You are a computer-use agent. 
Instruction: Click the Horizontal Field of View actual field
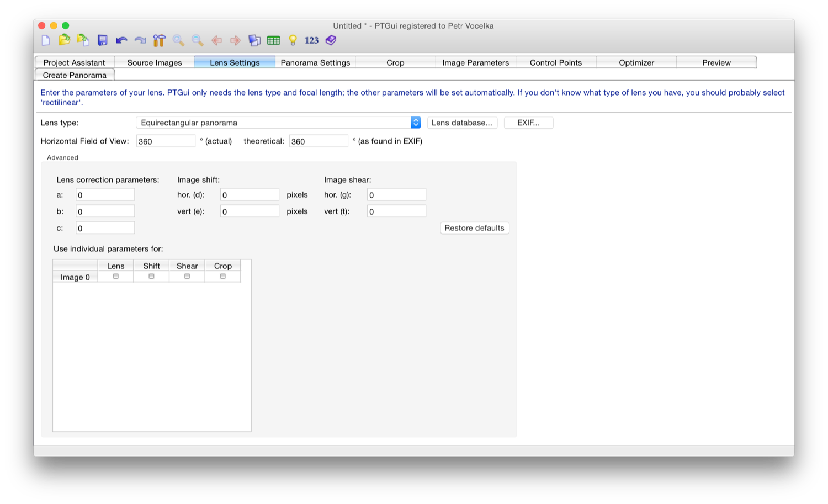(166, 141)
